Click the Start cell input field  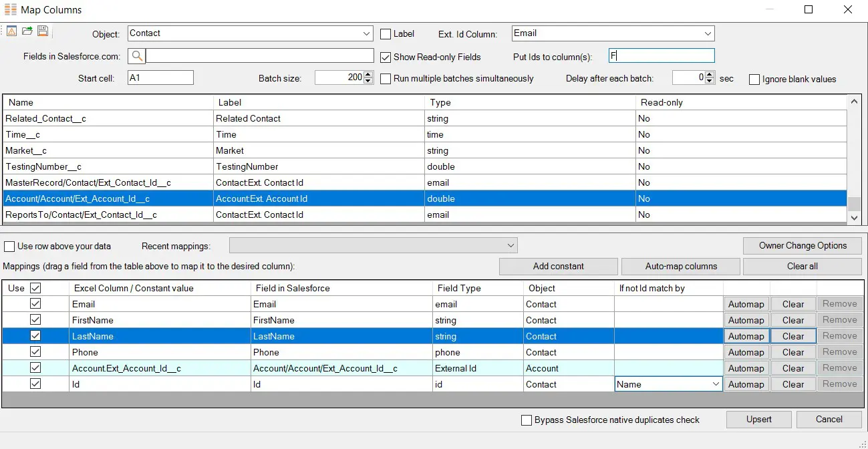point(160,78)
